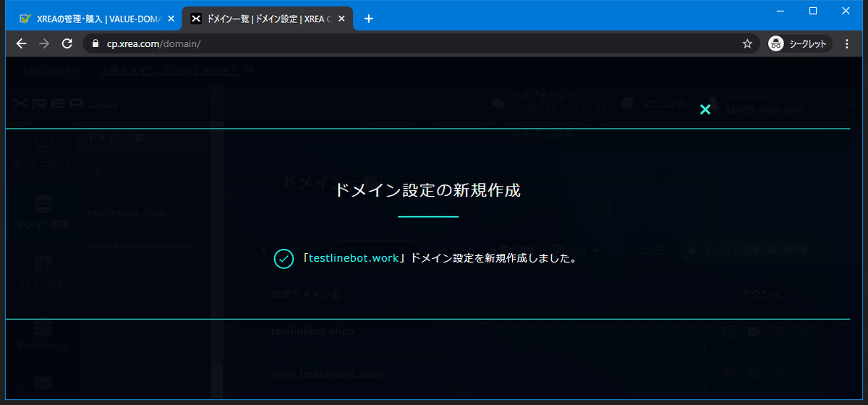Minimize the Chrome window

[780, 10]
